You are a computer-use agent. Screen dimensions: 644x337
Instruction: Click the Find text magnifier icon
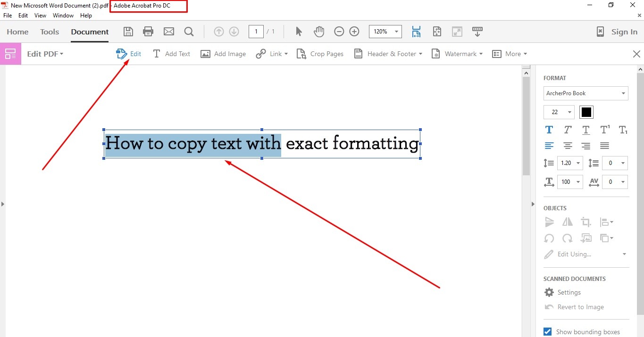coord(189,32)
